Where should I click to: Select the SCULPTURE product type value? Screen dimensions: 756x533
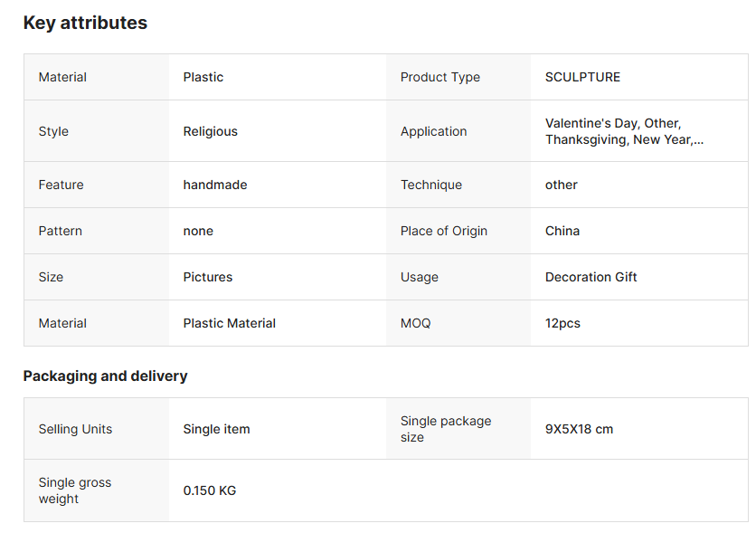click(x=582, y=77)
